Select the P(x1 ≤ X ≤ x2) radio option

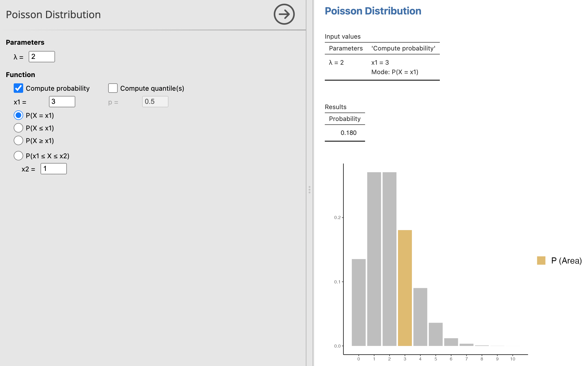(18, 156)
